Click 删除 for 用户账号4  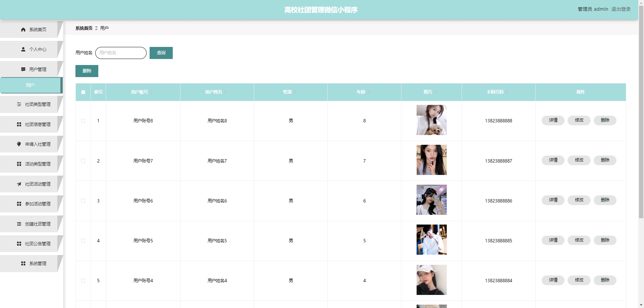pyautogui.click(x=605, y=280)
